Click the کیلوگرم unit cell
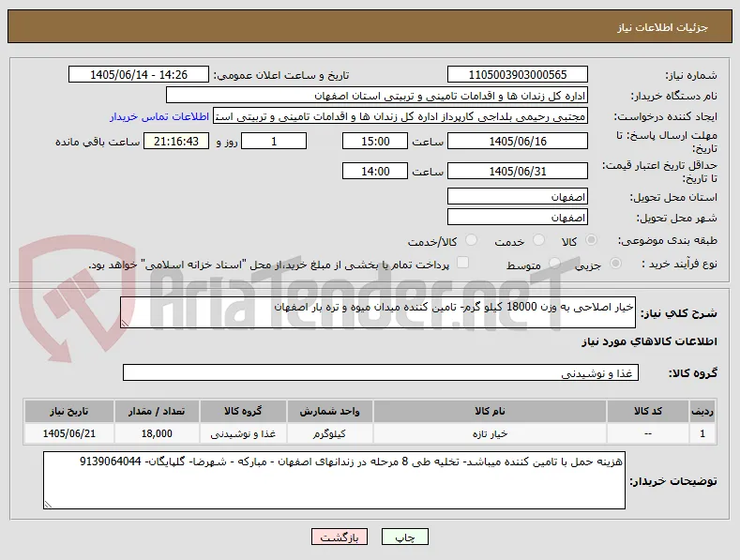Image resolution: width=740 pixels, height=560 pixels. [x=329, y=433]
